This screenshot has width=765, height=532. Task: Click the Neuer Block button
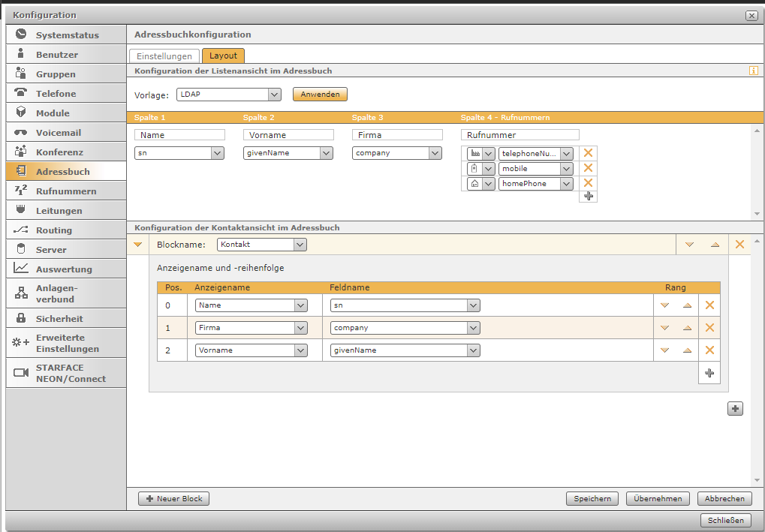point(173,498)
